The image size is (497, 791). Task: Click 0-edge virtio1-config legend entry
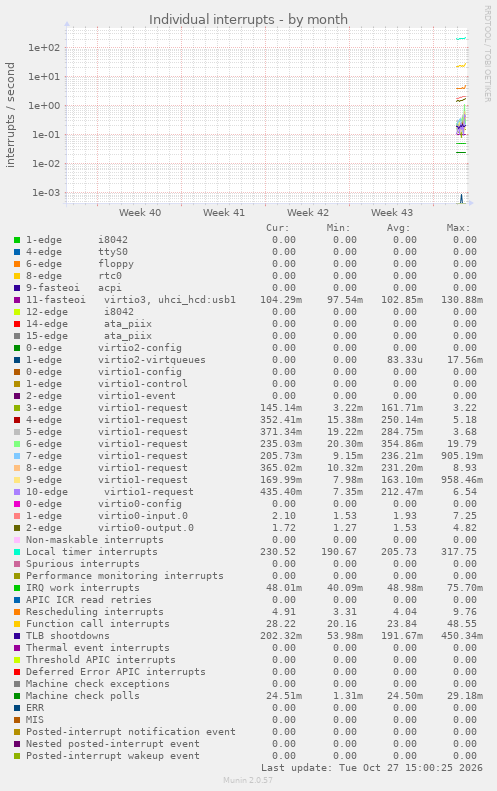104,372
